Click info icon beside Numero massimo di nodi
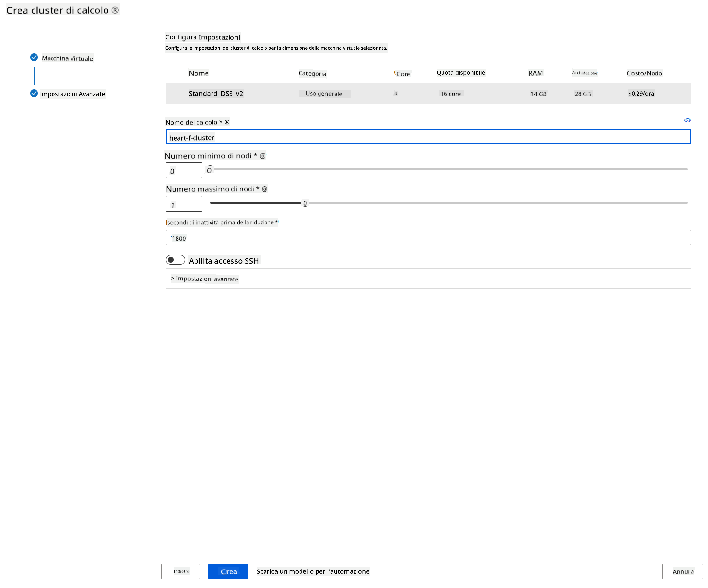This screenshot has height=588, width=708. pyautogui.click(x=265, y=189)
